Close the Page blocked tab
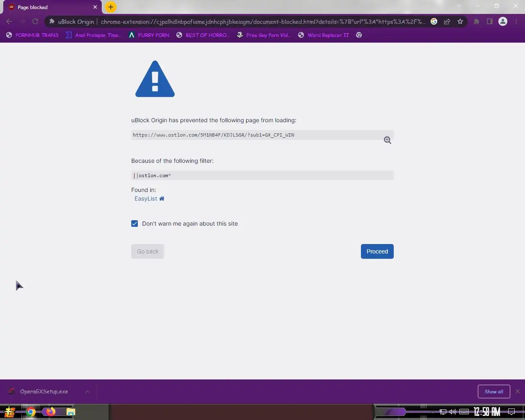The width and height of the screenshot is (525, 420). coord(95,7)
